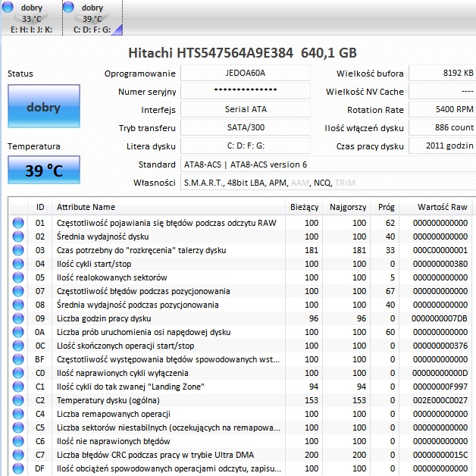Select disk tab C: D: F: G:
The width and height of the screenshot is (476, 476).
(x=92, y=17)
